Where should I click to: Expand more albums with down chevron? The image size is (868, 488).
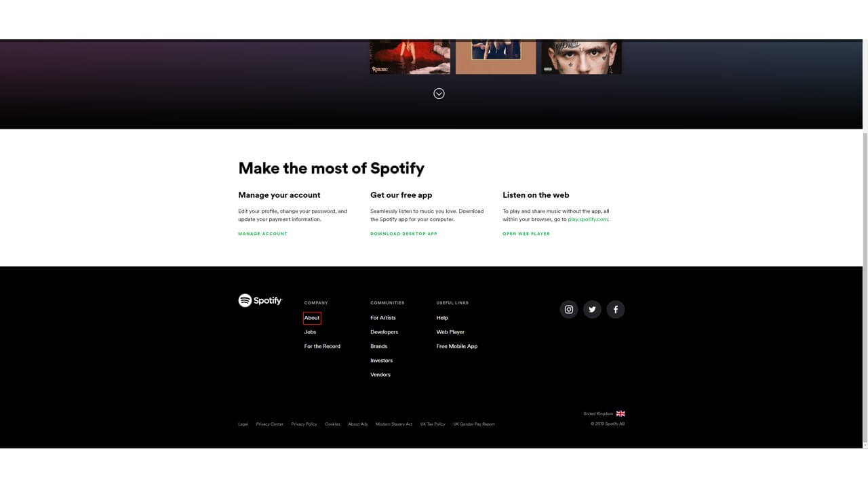[x=439, y=94]
